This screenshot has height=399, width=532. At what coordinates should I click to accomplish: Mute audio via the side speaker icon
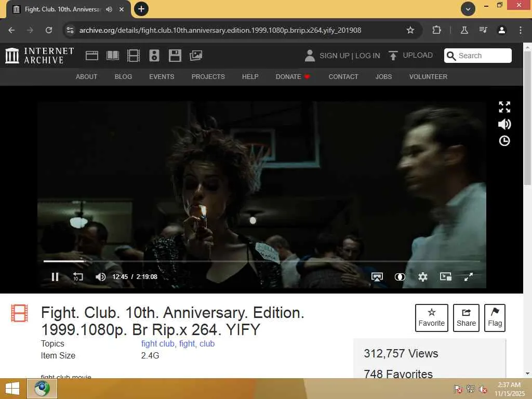tap(504, 124)
